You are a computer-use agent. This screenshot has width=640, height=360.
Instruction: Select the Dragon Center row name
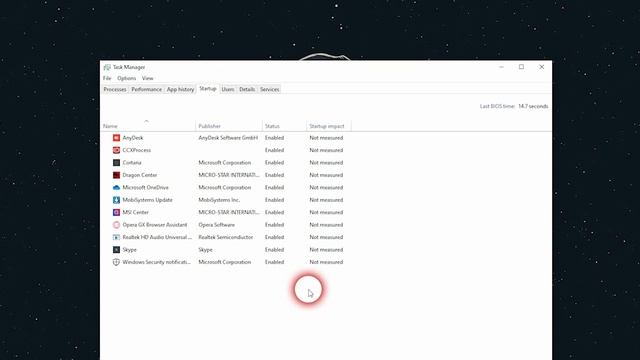pyautogui.click(x=140, y=175)
